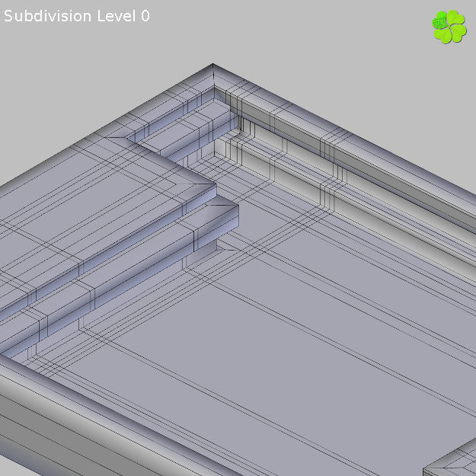Select the 'Subdivision Level 0' label
The image size is (476, 476).
(77, 16)
